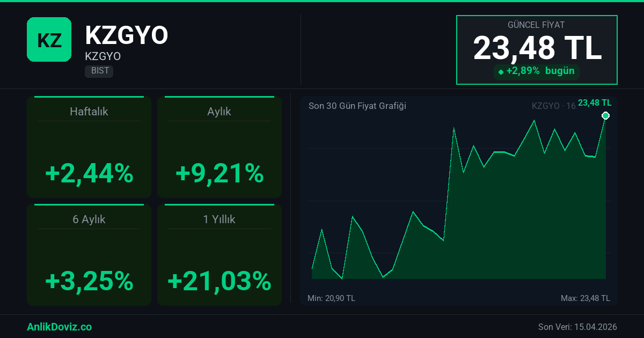644x338 pixels.
Task: Click the small diamond icon beside +2,89%
Action: pyautogui.click(x=501, y=72)
